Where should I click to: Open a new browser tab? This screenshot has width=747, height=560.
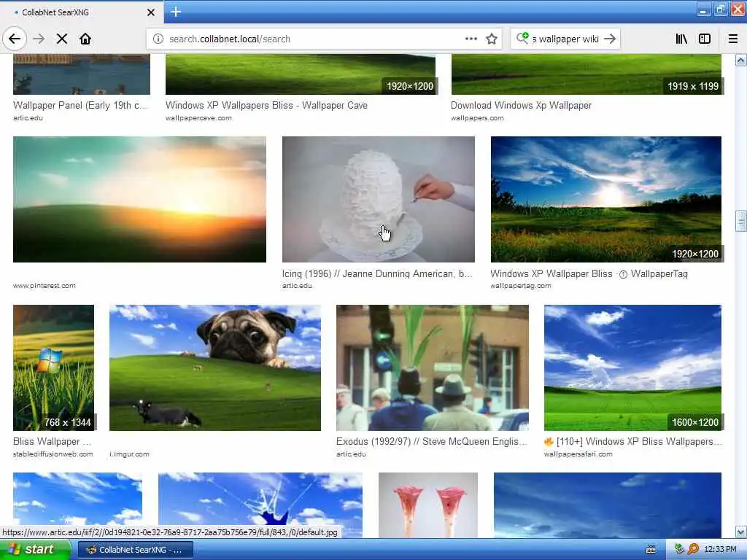point(176,12)
